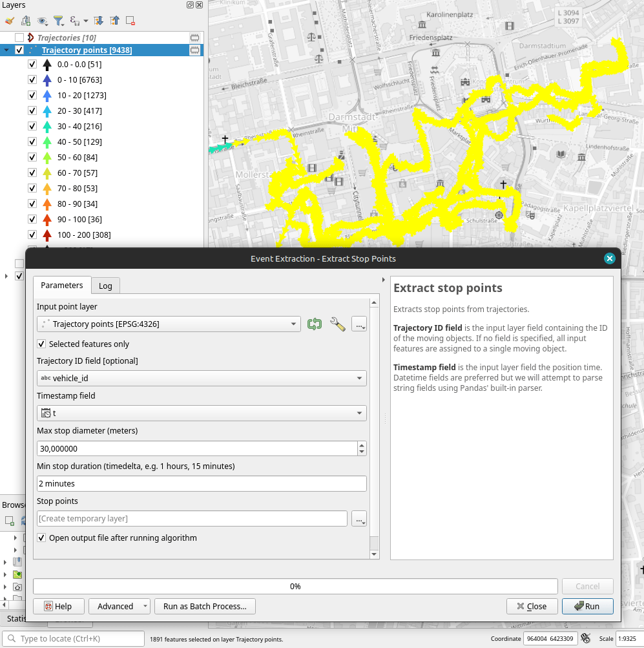Open the Trajectory ID field dropdown
644x648 pixels.
coord(202,379)
